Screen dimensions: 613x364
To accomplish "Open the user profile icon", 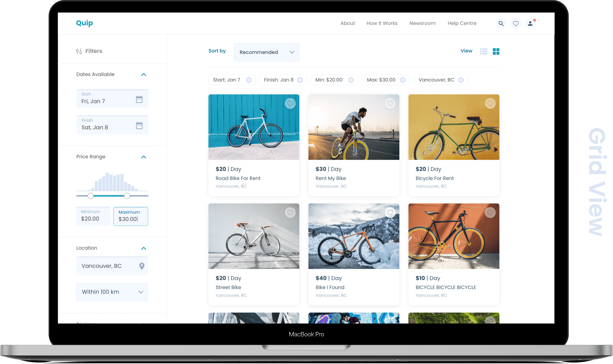I will coord(530,24).
